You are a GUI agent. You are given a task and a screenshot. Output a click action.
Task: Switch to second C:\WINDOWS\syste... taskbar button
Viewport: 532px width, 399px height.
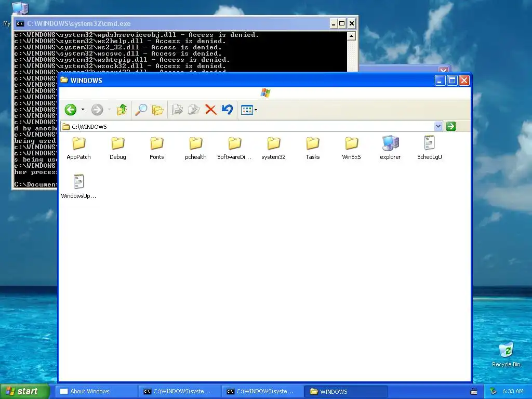pos(263,392)
